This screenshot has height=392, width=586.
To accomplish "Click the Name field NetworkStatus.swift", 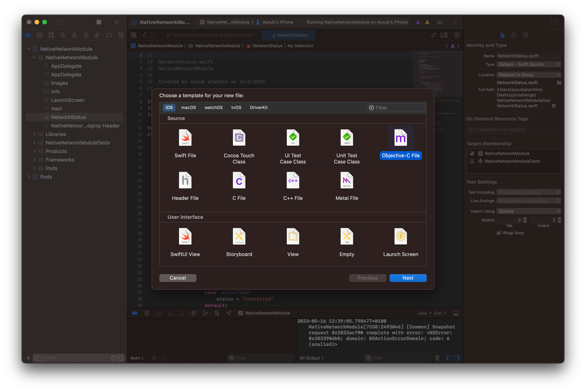I will pyautogui.click(x=528, y=56).
